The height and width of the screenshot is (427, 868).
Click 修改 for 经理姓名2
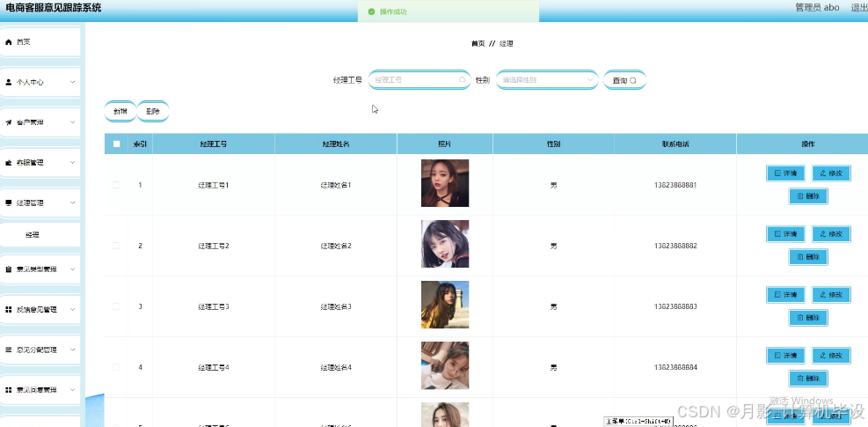click(x=831, y=234)
